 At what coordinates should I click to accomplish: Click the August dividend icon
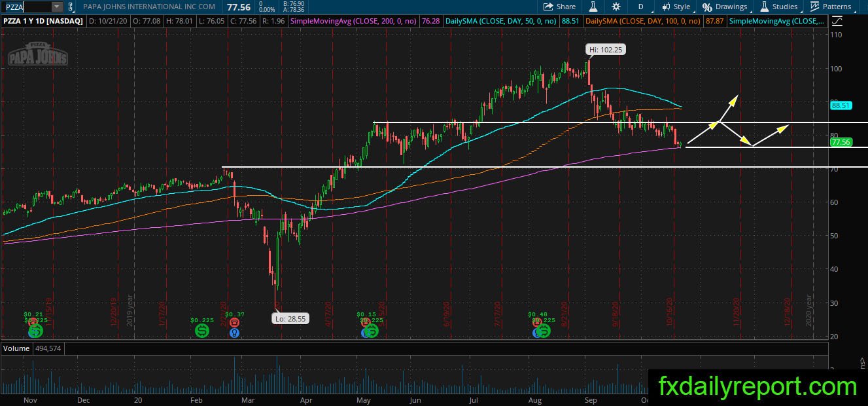click(544, 331)
